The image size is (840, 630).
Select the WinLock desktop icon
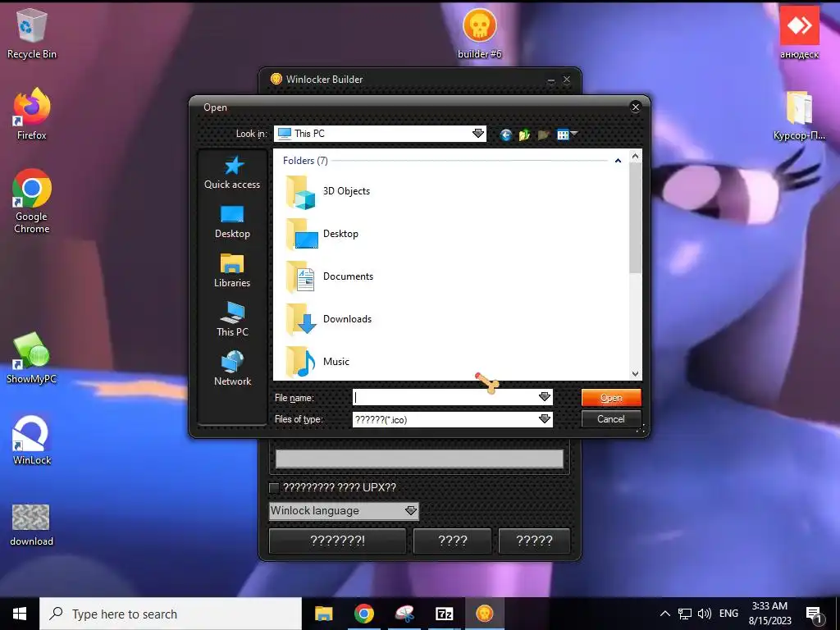[32, 440]
